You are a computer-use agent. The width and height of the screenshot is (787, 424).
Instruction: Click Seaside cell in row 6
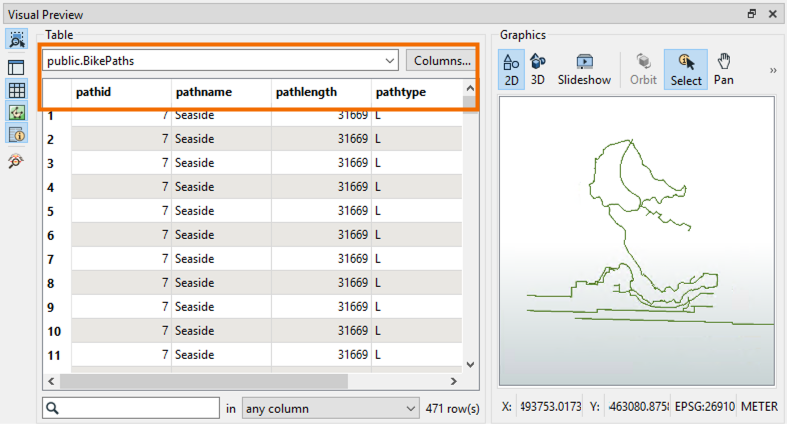(x=221, y=235)
